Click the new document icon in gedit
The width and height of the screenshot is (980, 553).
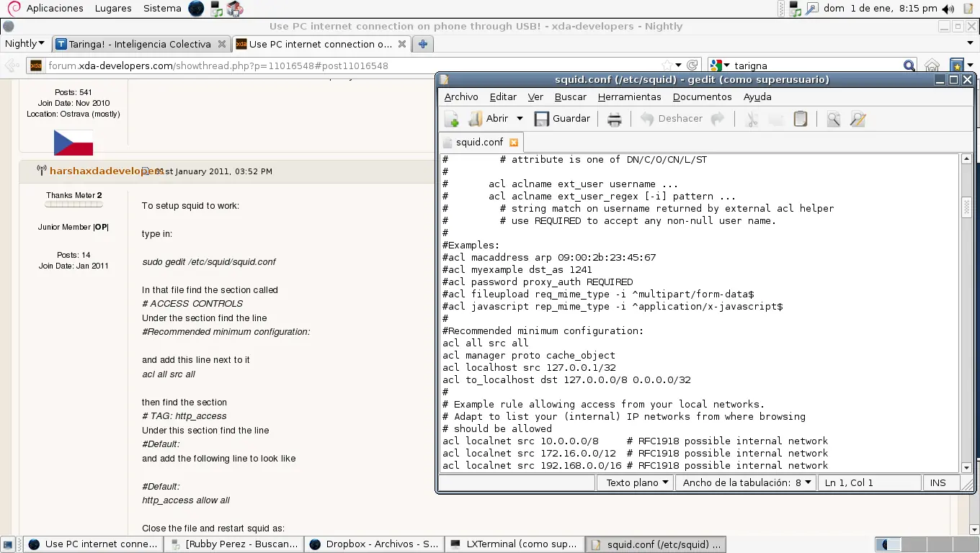(x=452, y=119)
